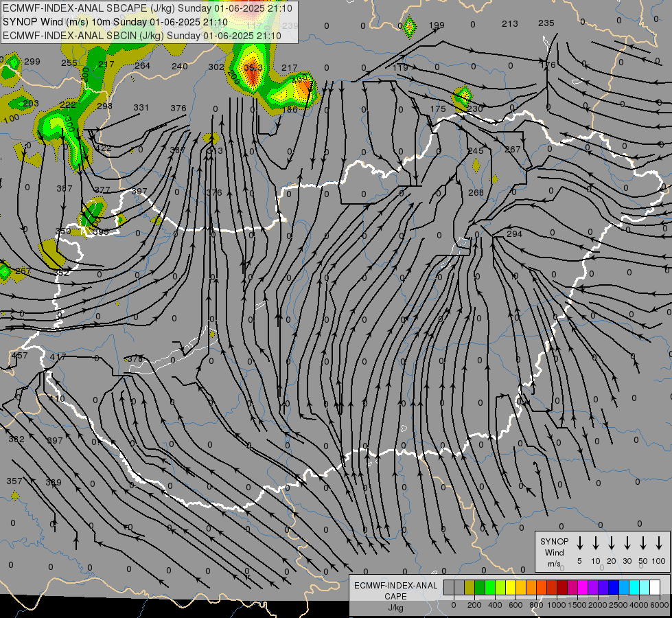The height and width of the screenshot is (618, 672).
Task: Pick the dark green CAPE legend swatch
Action: coord(480,588)
